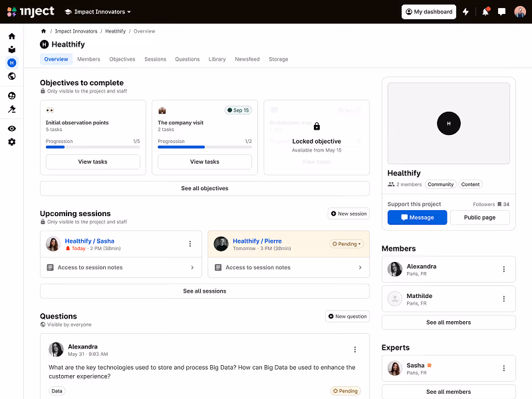Expand the Impact Innovators program dropdown

tap(98, 12)
